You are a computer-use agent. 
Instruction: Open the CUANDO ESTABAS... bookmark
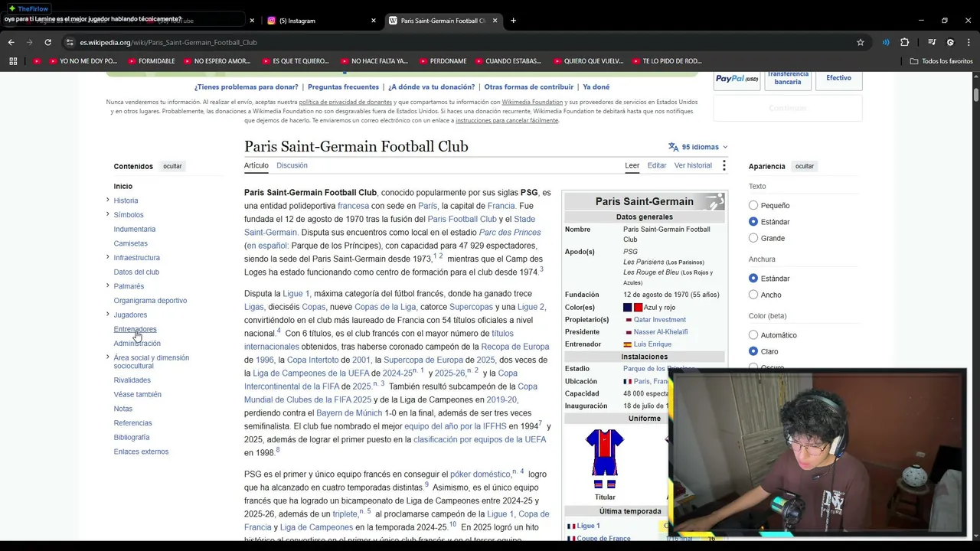508,61
